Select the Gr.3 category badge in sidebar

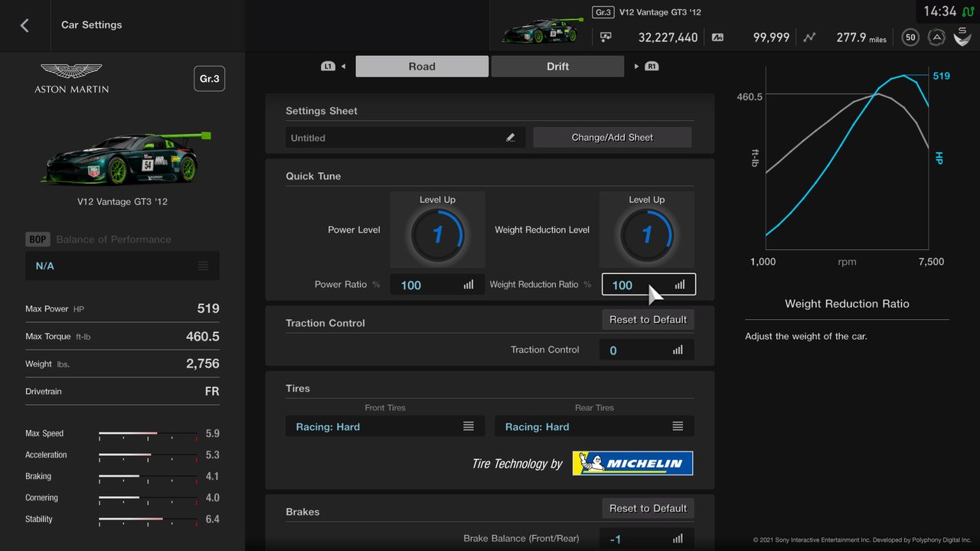click(209, 79)
